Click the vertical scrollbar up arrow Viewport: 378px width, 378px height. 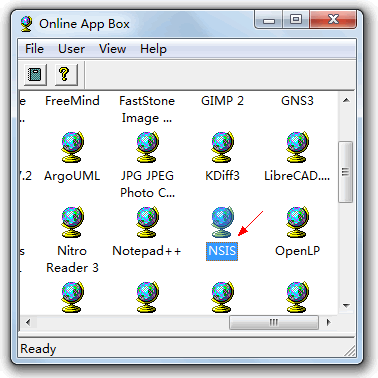pos(346,100)
